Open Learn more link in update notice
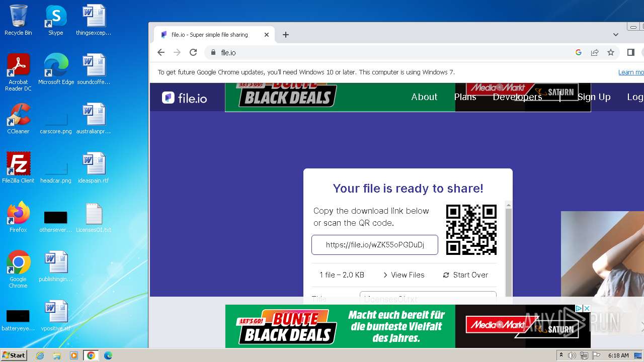The height and width of the screenshot is (362, 644). pos(631,72)
